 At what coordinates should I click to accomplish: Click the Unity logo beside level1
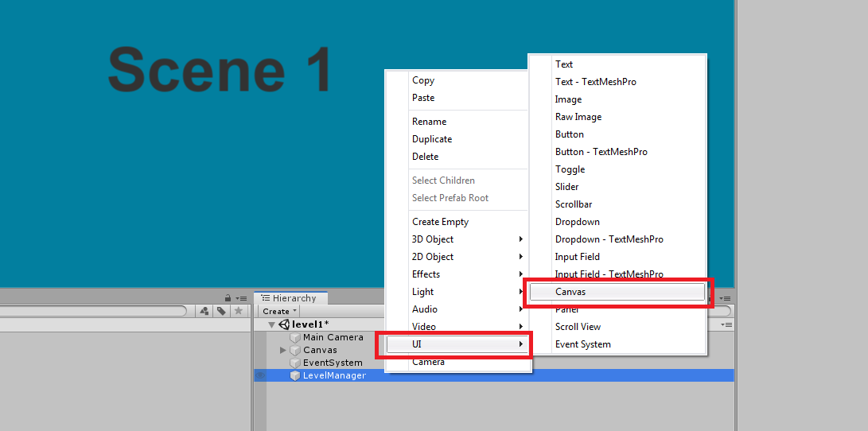[x=284, y=324]
